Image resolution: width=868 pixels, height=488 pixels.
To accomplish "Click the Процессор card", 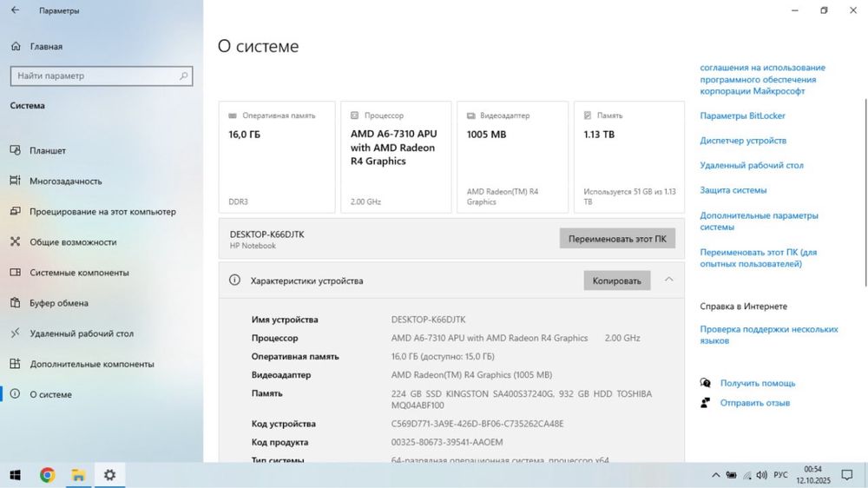I will (396, 157).
